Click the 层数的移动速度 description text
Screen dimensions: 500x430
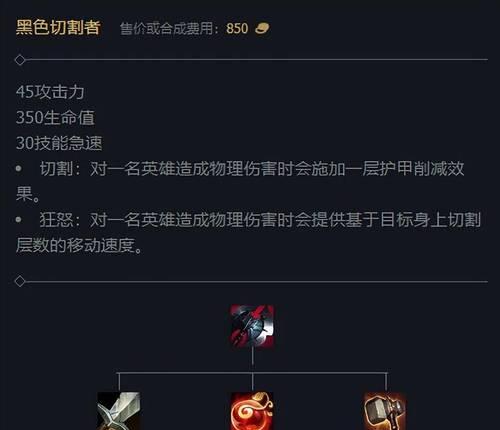(75, 245)
